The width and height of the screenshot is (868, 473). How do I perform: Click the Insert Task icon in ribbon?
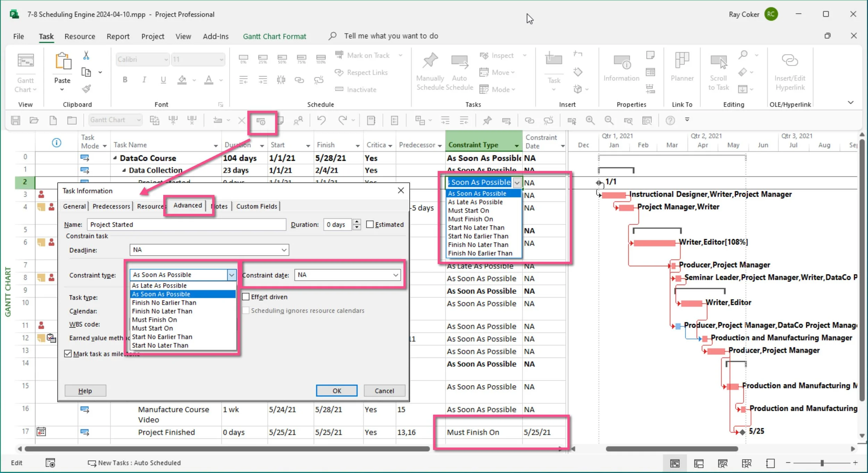[554, 59]
